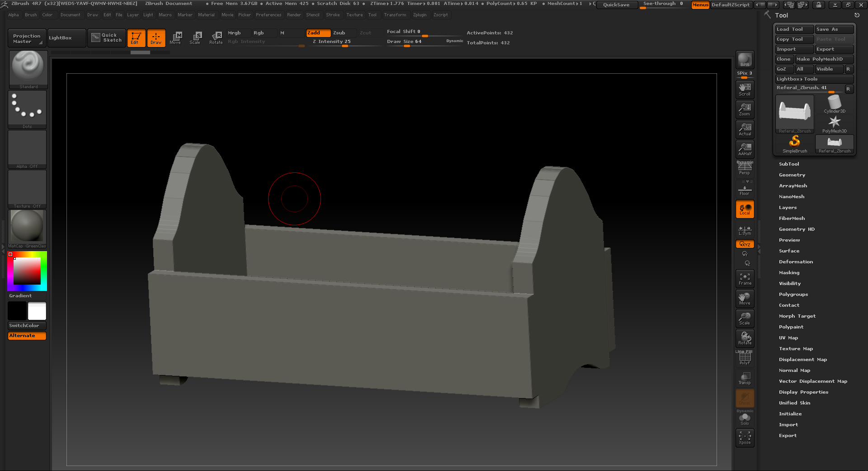Expand the SubTool palette section
Viewport: 868px width, 471px height.
tap(789, 164)
